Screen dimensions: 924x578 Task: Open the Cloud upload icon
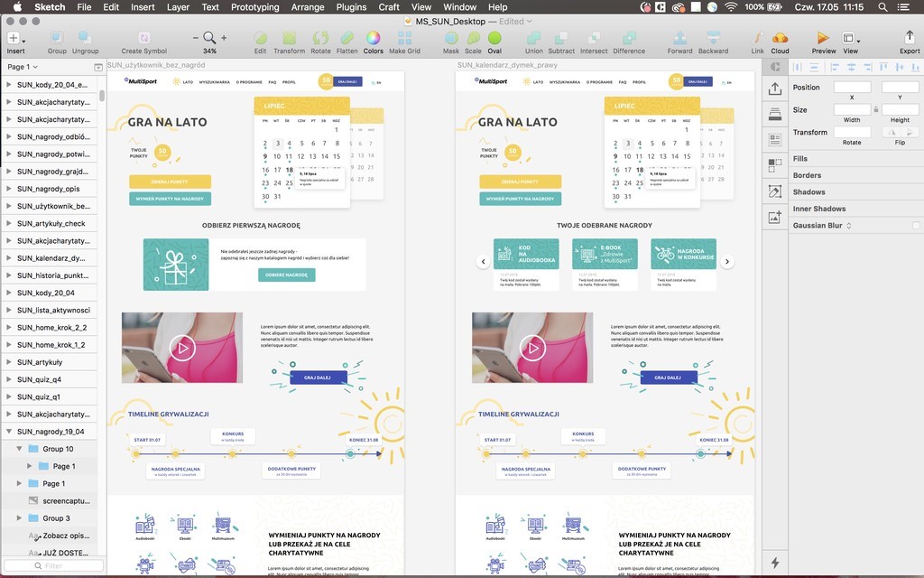[780, 38]
